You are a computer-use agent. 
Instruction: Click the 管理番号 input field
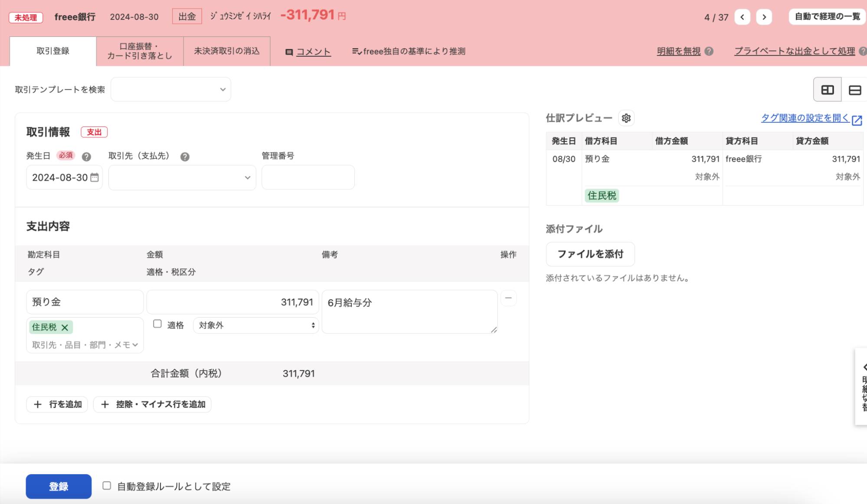point(308,177)
